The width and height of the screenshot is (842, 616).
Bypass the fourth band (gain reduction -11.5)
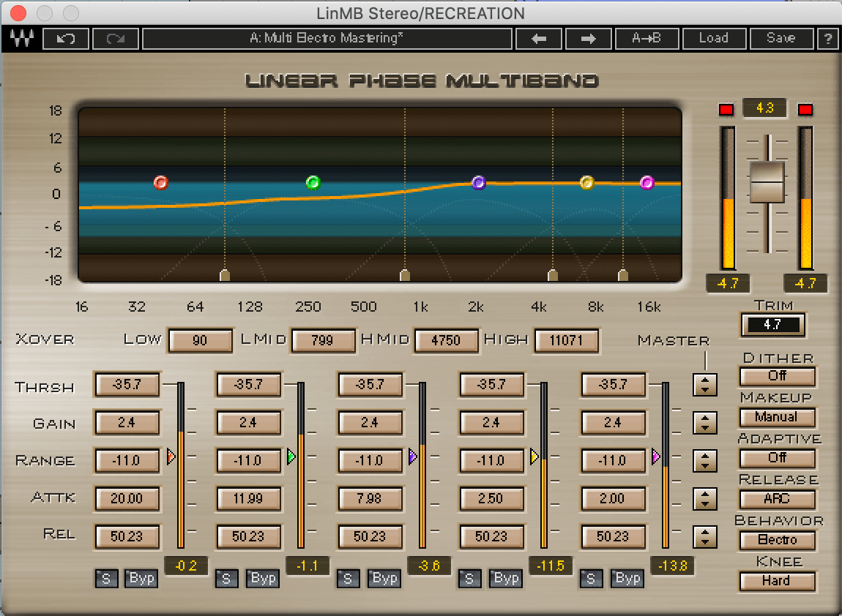coord(506,579)
